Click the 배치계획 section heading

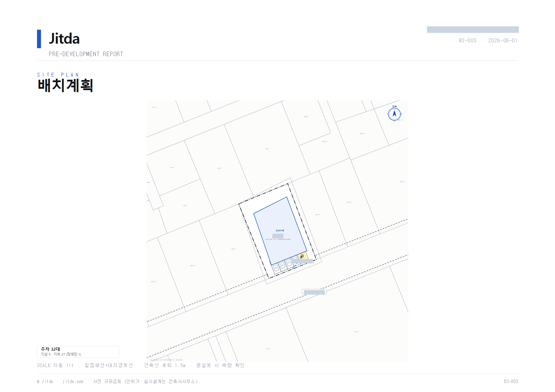[x=66, y=85]
